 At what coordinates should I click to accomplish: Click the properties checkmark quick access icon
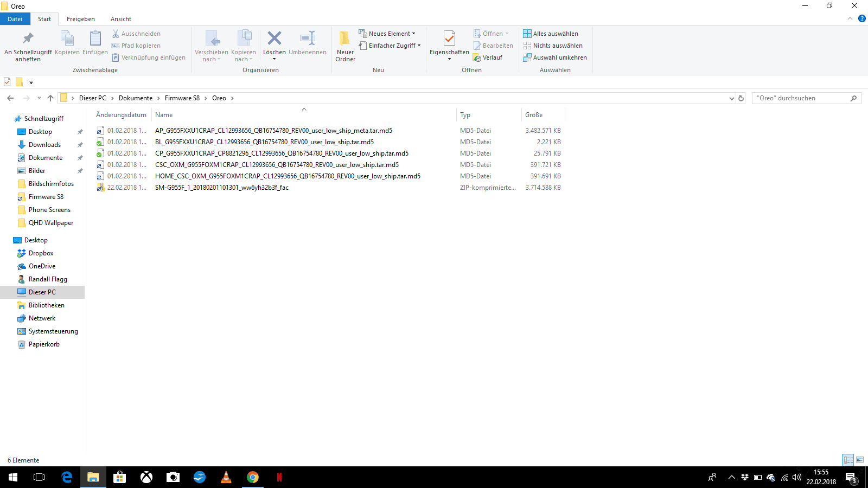pos(7,82)
